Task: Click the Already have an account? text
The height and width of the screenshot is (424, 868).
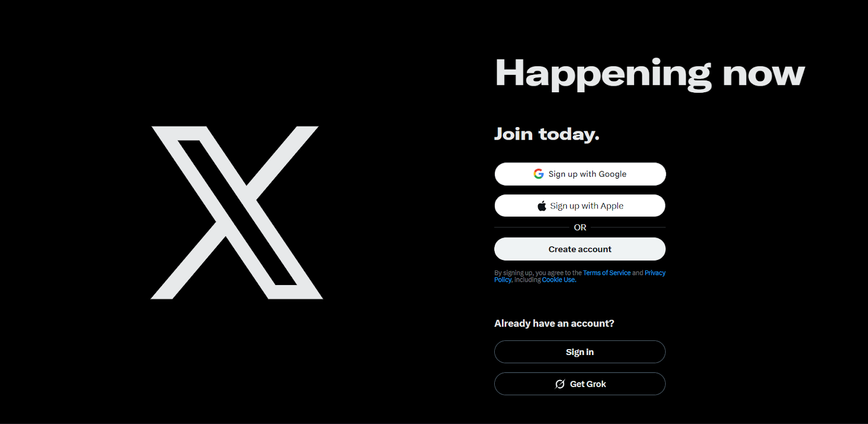Action: click(x=554, y=324)
